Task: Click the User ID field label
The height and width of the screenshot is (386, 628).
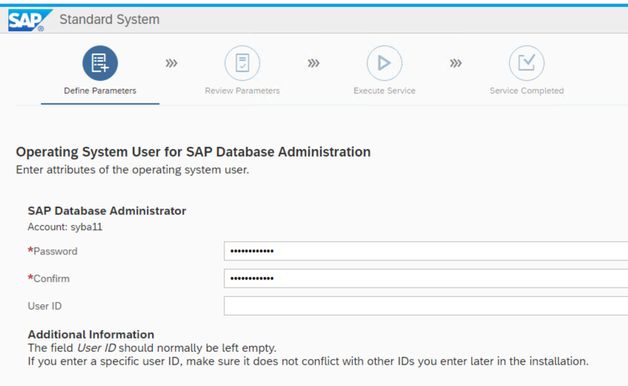Action: tap(44, 306)
